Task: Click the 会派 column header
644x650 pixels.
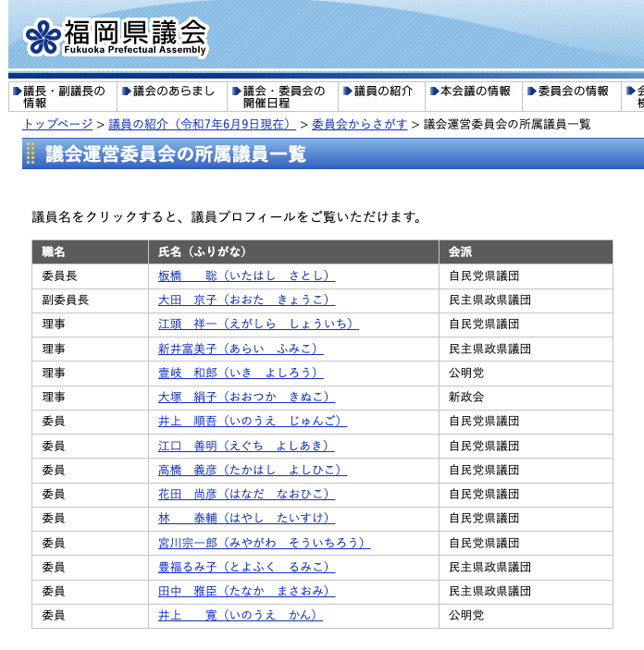Action: (x=526, y=251)
